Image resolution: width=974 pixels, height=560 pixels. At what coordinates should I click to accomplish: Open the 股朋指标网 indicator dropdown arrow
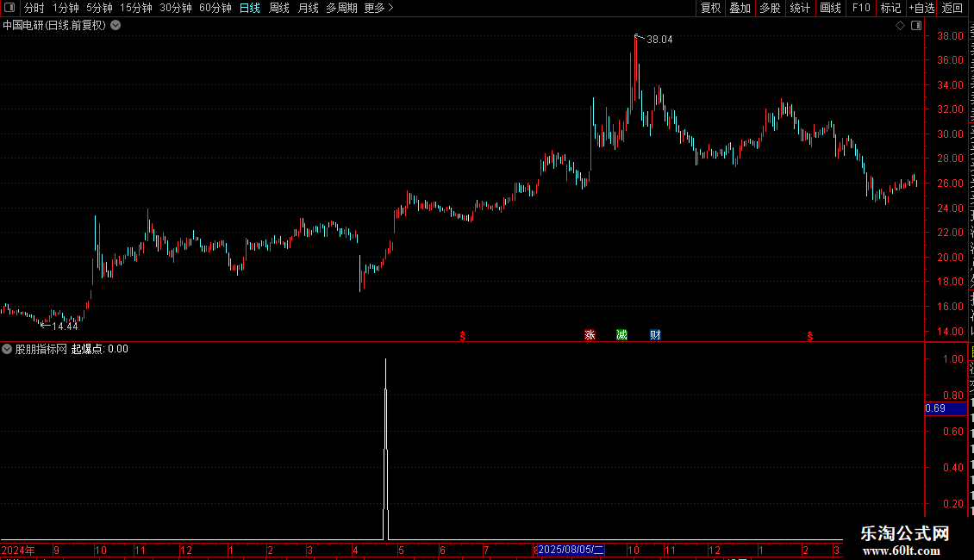coord(7,349)
